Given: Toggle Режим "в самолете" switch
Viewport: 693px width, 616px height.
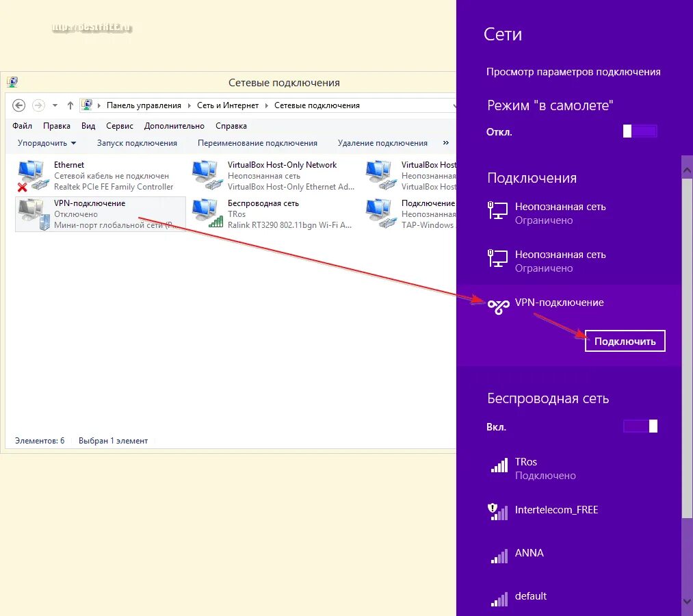Looking at the screenshot, I should (x=640, y=131).
